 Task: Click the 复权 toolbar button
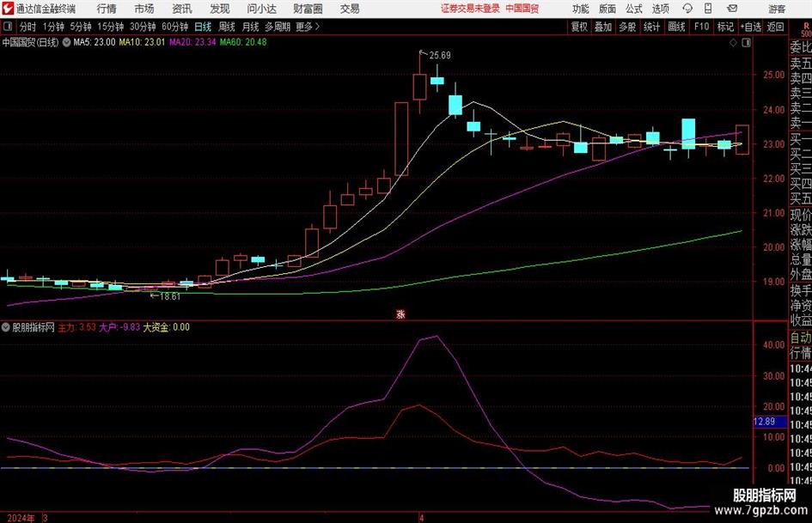point(579,27)
